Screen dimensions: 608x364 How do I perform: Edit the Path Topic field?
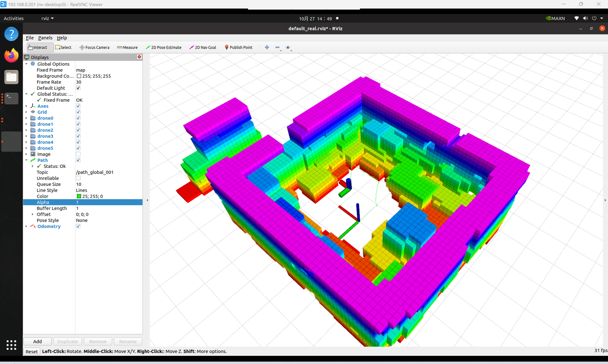[109, 172]
